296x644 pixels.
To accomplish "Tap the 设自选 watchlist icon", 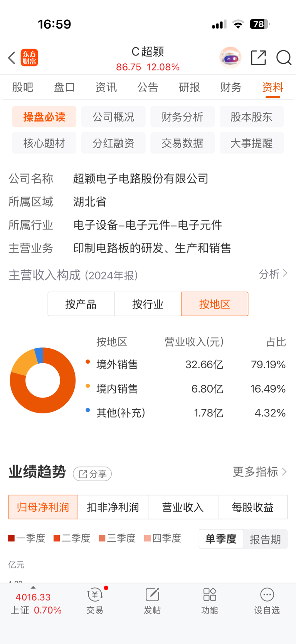I will pos(267,600).
